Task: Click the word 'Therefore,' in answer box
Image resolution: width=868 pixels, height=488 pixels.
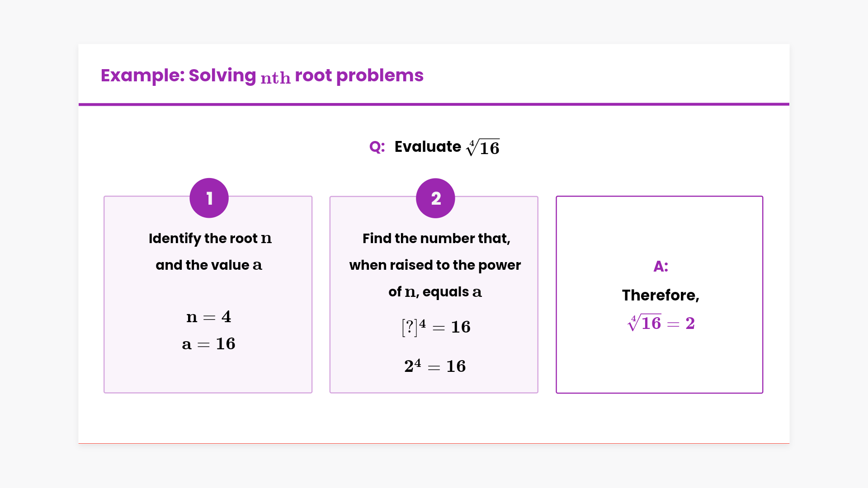Action: (660, 295)
